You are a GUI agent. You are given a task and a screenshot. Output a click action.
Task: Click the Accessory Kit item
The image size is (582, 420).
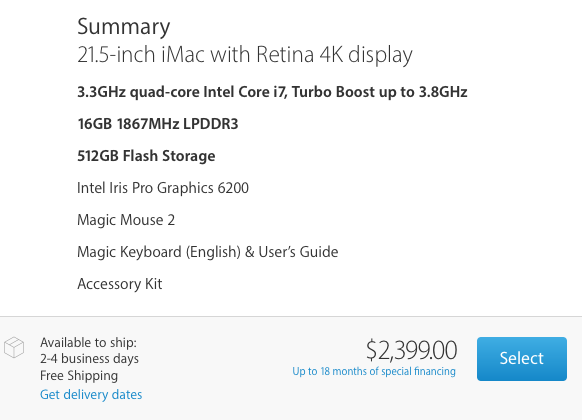[120, 284]
